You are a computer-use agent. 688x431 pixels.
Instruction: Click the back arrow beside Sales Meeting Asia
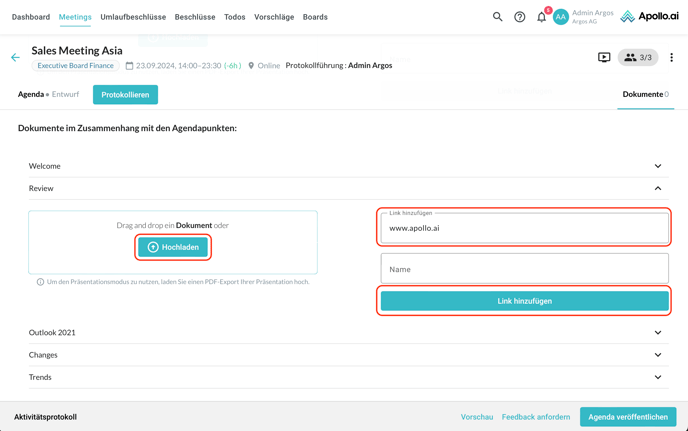(x=15, y=58)
